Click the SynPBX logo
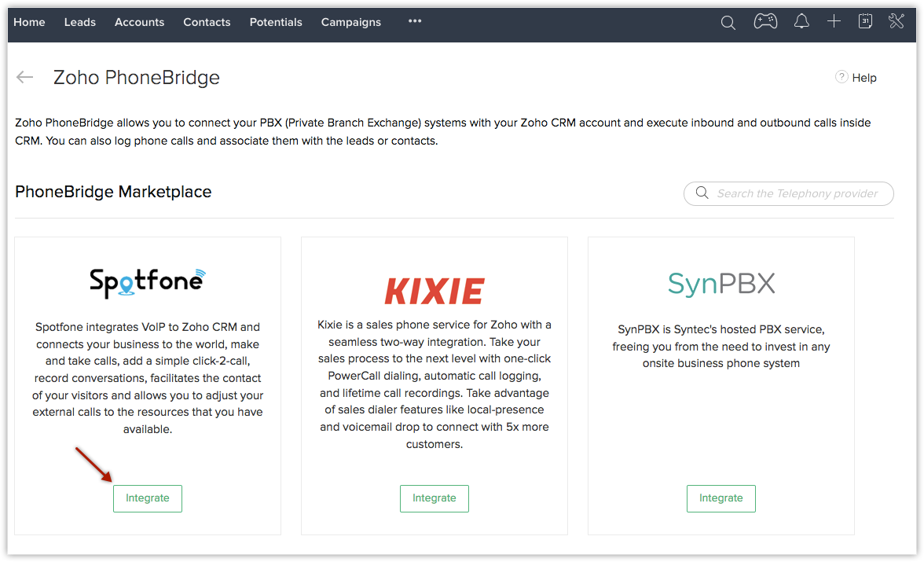Screen dimensions: 924x562 pyautogui.click(x=721, y=284)
